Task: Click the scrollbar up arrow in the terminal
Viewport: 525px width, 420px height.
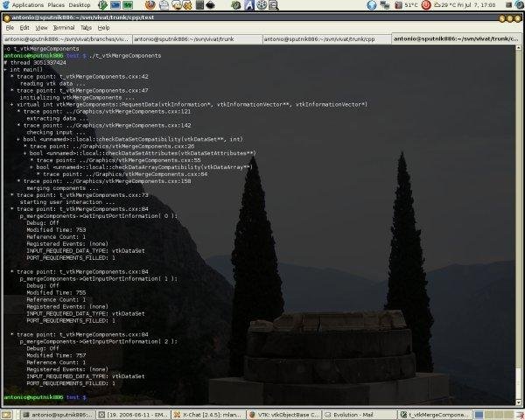Action: (518, 48)
